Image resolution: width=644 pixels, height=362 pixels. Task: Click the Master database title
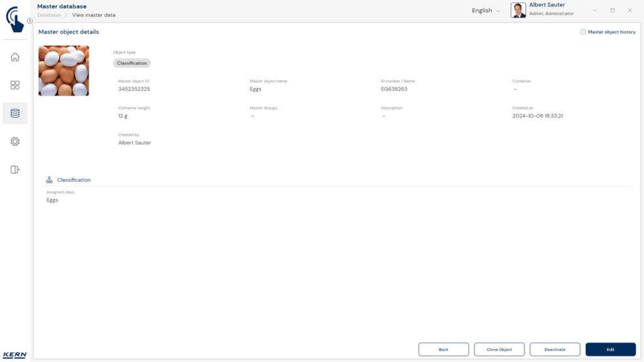point(62,6)
